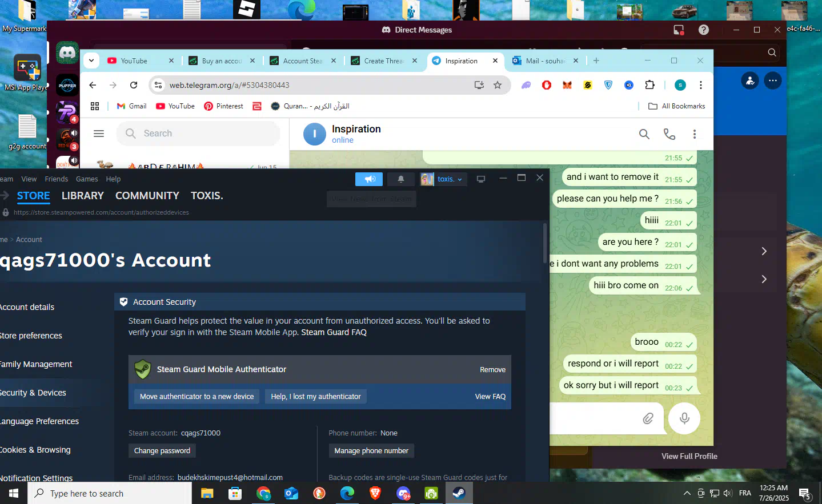Bookmark this page with the star icon
Viewport: 822px width, 504px height.
click(498, 85)
